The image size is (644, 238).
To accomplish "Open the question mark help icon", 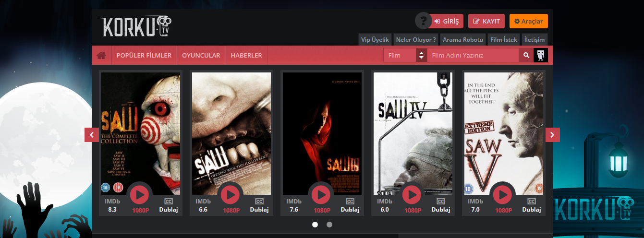I will point(423,21).
